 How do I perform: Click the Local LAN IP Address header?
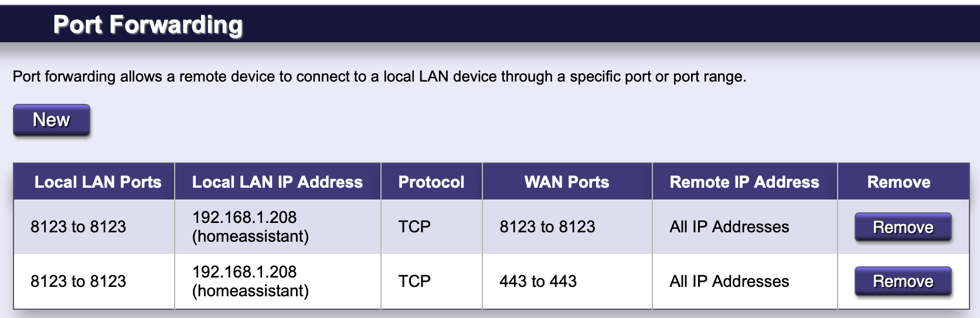(278, 182)
